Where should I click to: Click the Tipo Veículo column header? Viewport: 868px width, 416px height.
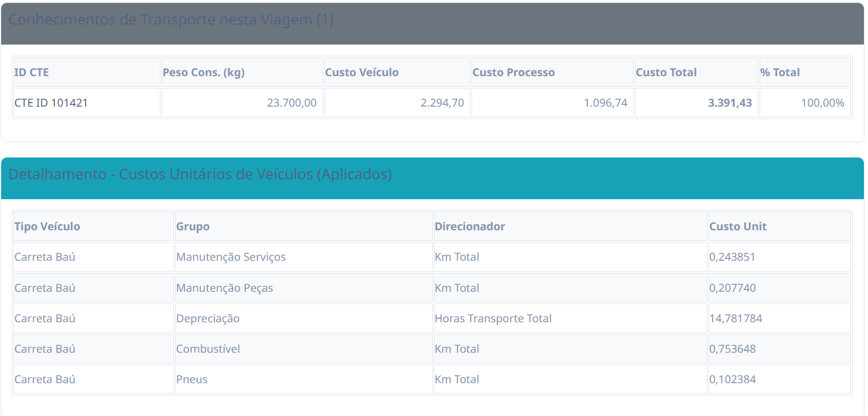[47, 227]
